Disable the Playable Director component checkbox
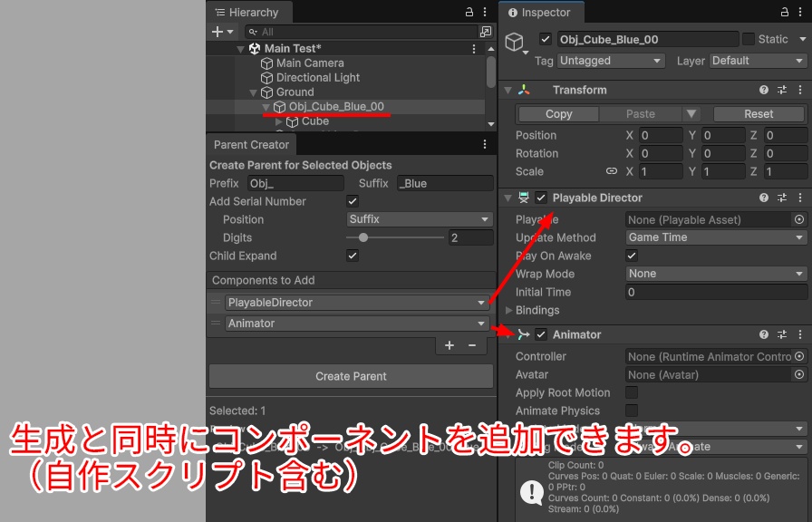 541,198
